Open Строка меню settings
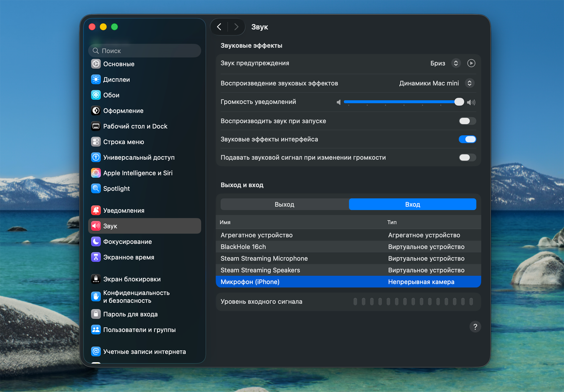 pyautogui.click(x=144, y=142)
